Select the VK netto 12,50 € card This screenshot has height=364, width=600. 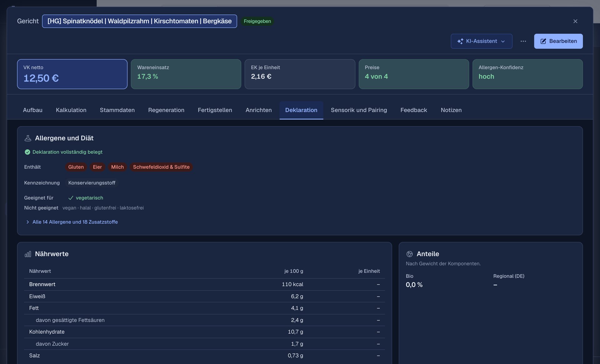(x=72, y=74)
